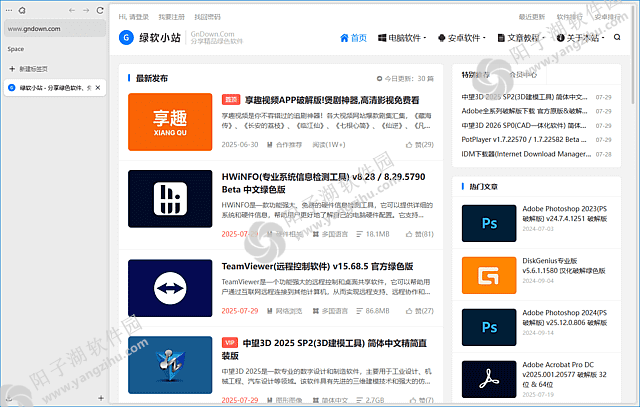Image resolution: width=640 pixels, height=407 pixels.
Task: Click the 热门文章 section heading
Action: coord(484,187)
